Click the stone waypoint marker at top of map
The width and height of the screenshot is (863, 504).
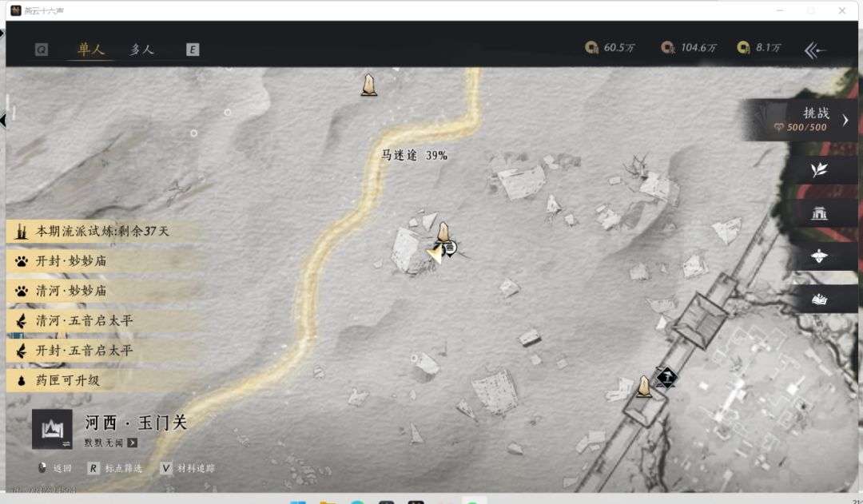(369, 85)
